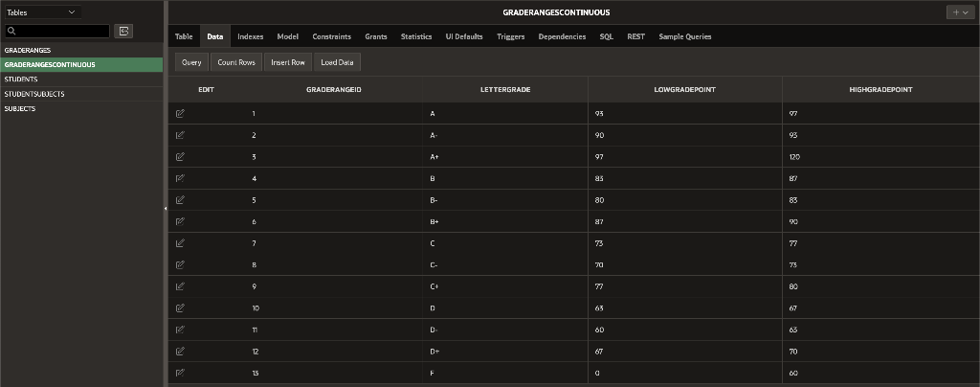980x387 pixels.
Task: Click the search magnifier icon
Action: tap(11, 31)
